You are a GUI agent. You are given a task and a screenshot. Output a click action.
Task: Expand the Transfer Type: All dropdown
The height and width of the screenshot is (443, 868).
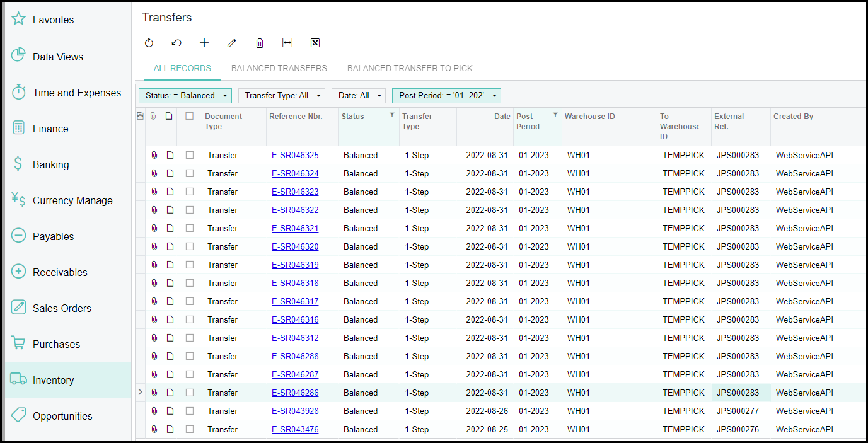coord(281,96)
